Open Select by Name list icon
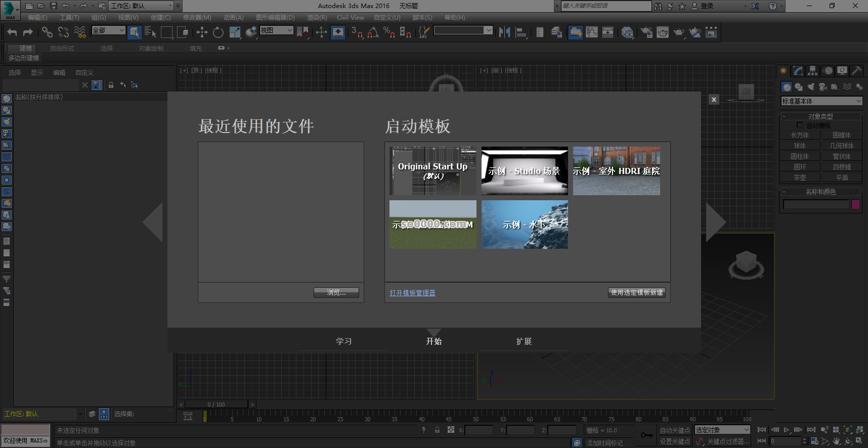Screen dimensions: 868x448 (150, 32)
